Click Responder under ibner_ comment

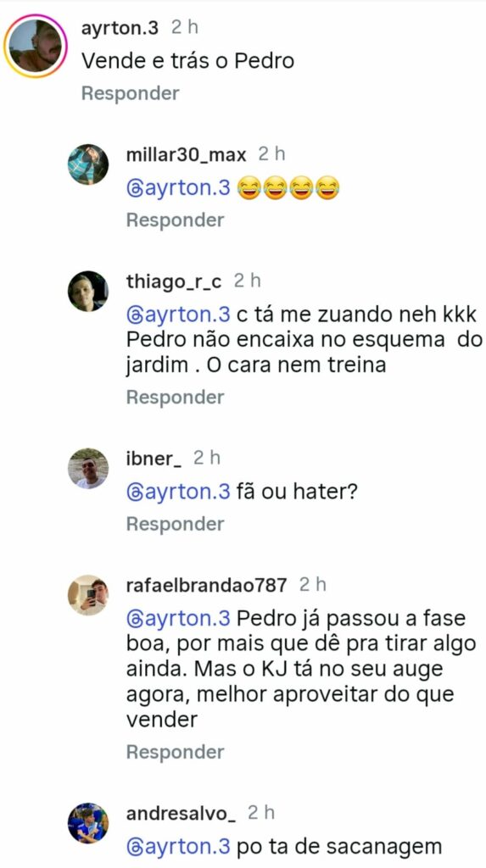click(175, 524)
